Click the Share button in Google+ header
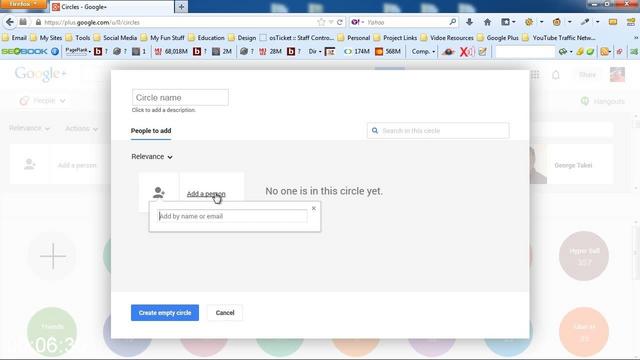This screenshot has height=360, width=640. (x=587, y=75)
